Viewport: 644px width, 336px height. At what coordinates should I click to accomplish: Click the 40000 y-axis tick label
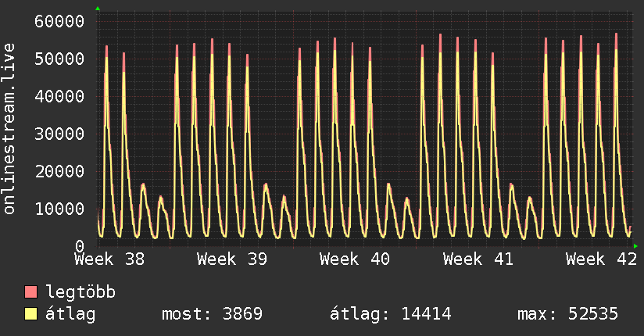point(59,97)
